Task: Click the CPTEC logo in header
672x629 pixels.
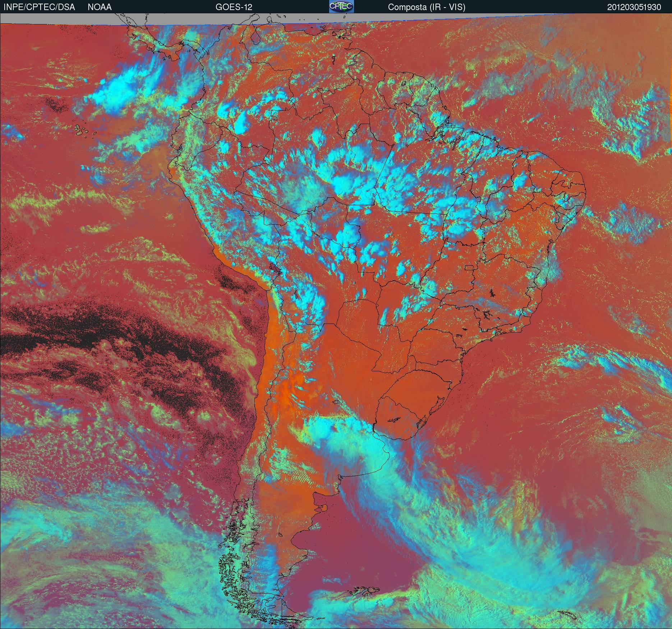Action: click(x=341, y=6)
